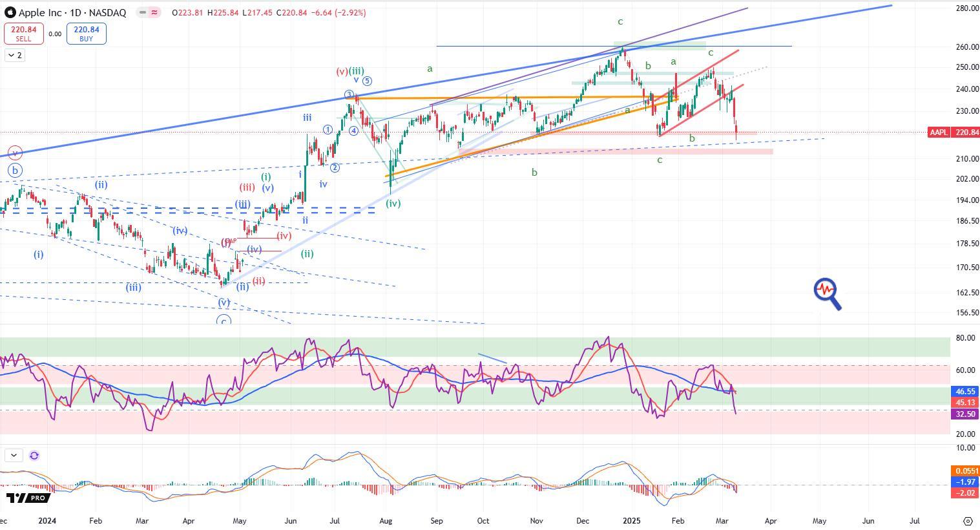Click the 250.00 price axis label
This screenshot has width=980, height=530.
pyautogui.click(x=967, y=67)
